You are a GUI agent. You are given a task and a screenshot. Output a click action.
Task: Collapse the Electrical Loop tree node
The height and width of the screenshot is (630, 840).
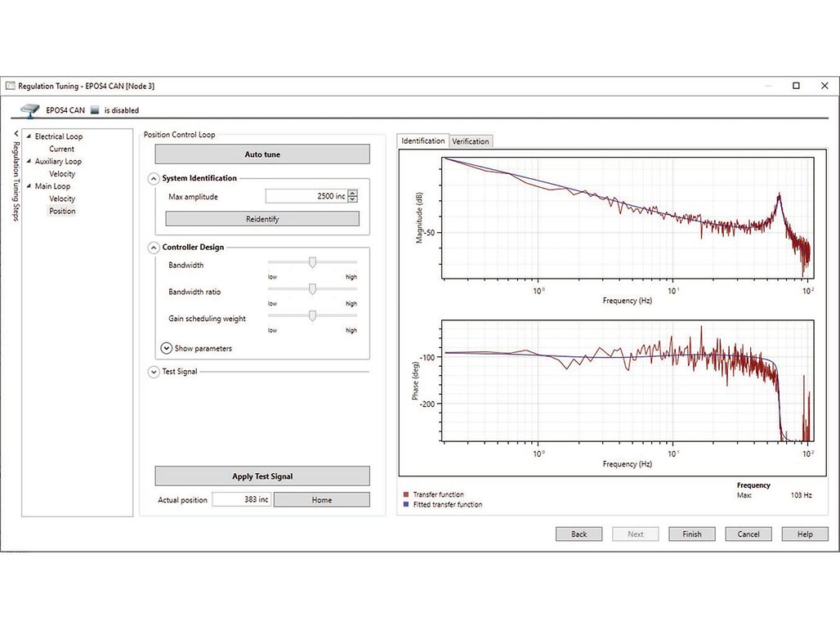29,137
